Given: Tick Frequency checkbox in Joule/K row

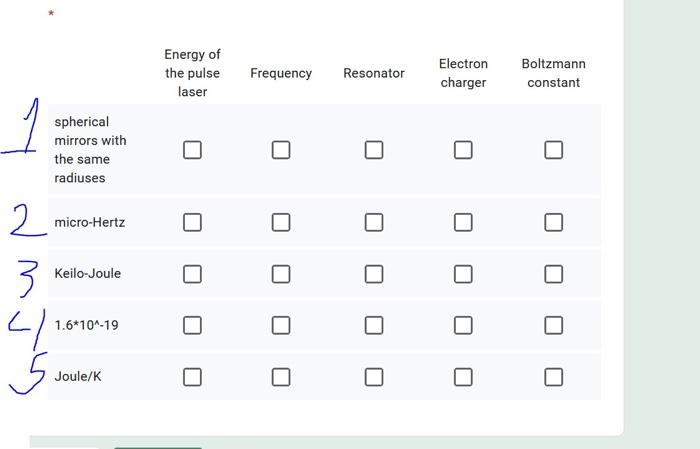Looking at the screenshot, I should [x=281, y=377].
